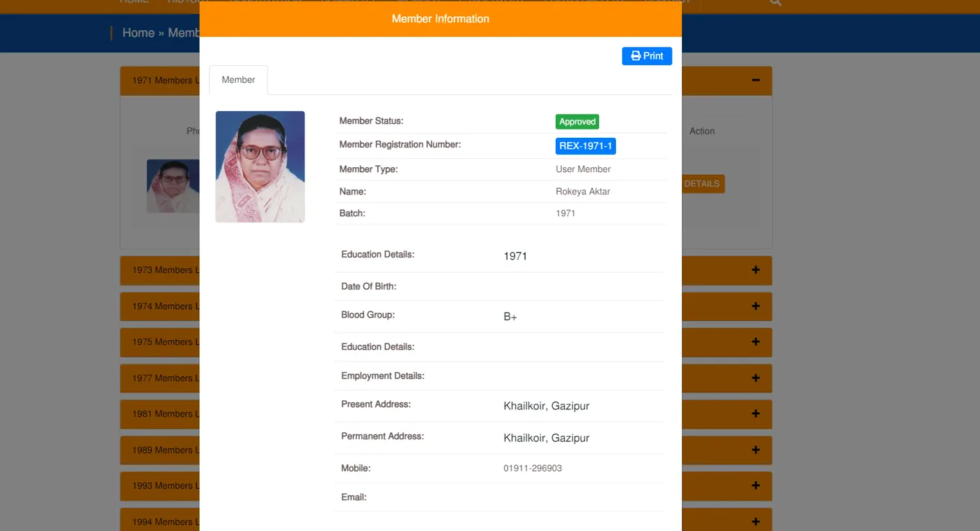980x531 pixels.
Task: Click the name value Rokeya Aktar
Action: click(583, 192)
